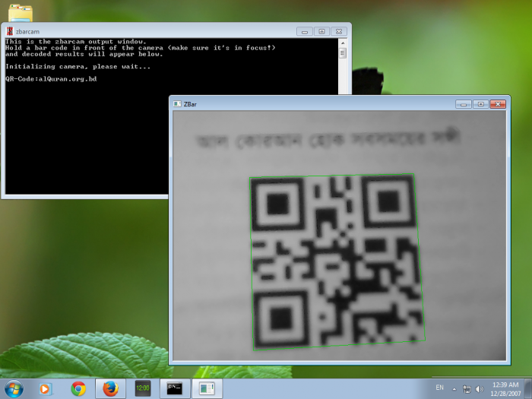Viewport: 532px width, 399px height.
Task: Open the clock showing 12:39 AM
Action: point(505,389)
